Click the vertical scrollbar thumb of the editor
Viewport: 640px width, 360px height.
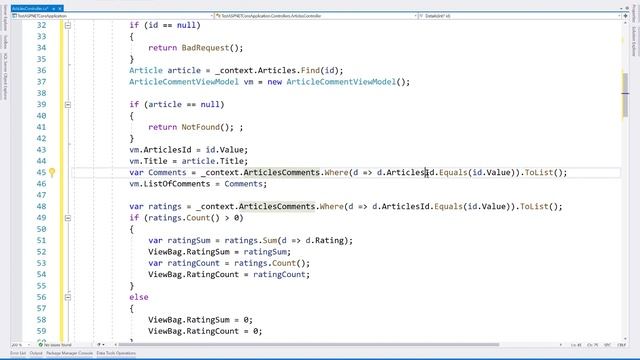coord(625,95)
